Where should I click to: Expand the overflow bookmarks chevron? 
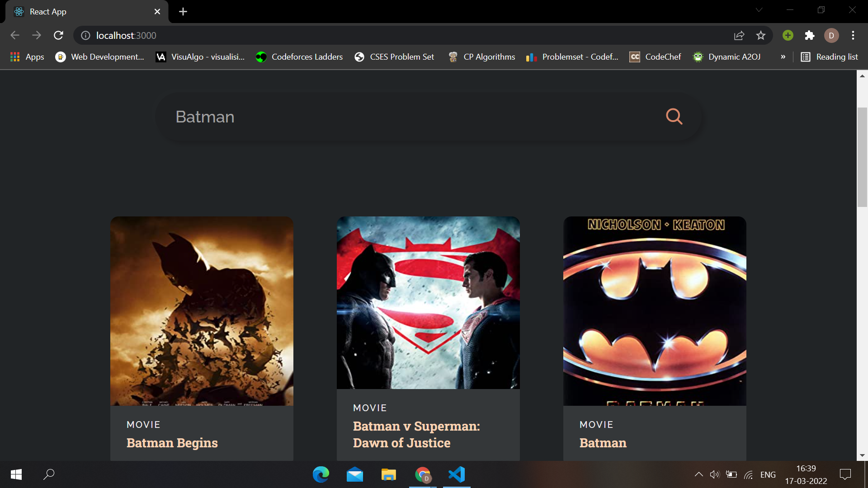pos(783,57)
